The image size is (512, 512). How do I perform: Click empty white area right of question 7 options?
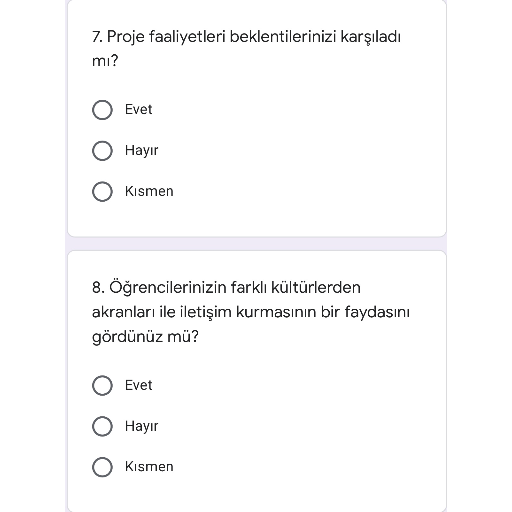[x=310, y=150]
